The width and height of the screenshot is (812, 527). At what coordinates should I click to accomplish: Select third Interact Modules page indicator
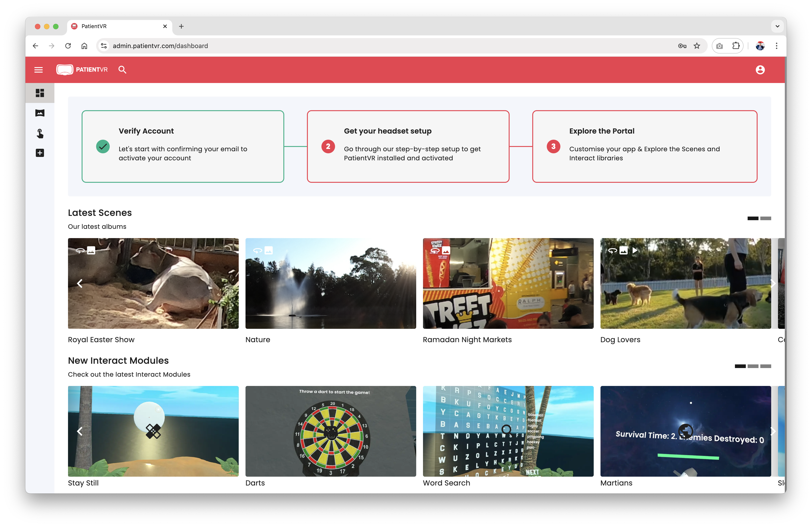tap(766, 366)
